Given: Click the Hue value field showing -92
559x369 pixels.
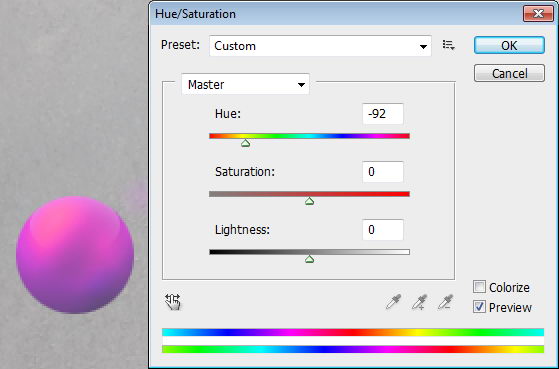Looking at the screenshot, I should [383, 114].
